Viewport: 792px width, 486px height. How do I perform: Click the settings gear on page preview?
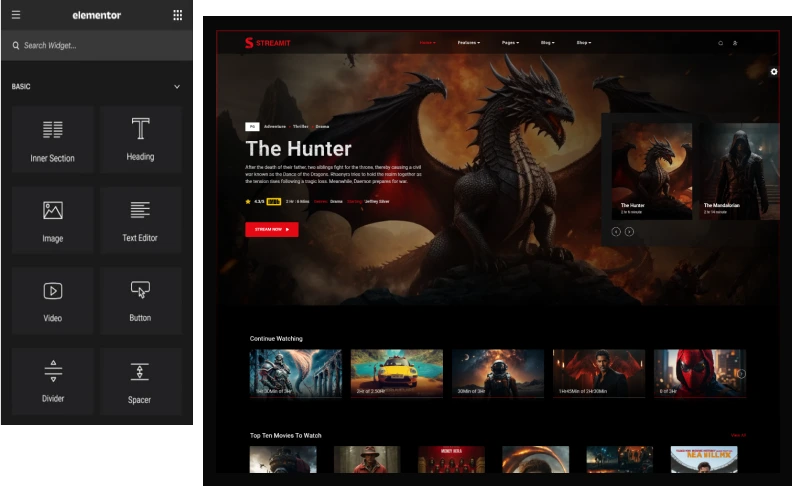pyautogui.click(x=774, y=72)
